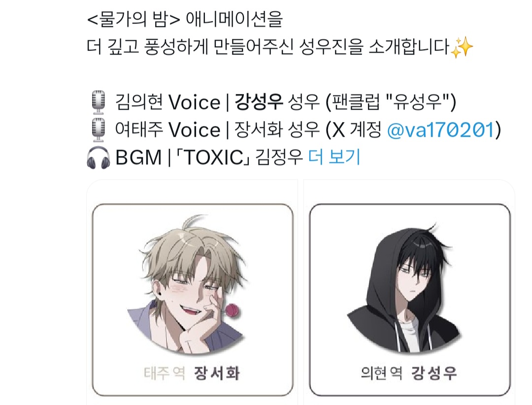
Task: Click microphone emoji beside 김의현 Voice
Action: pos(99,102)
